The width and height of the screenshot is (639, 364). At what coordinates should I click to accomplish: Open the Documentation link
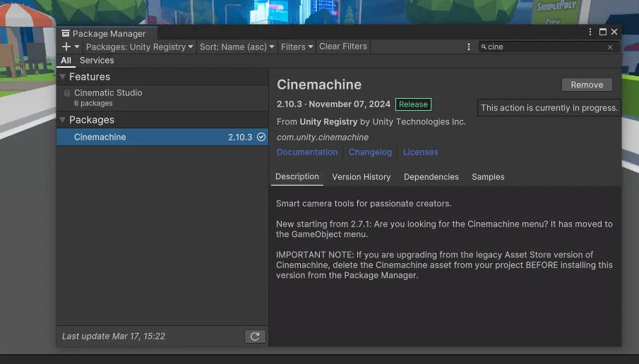tap(307, 152)
